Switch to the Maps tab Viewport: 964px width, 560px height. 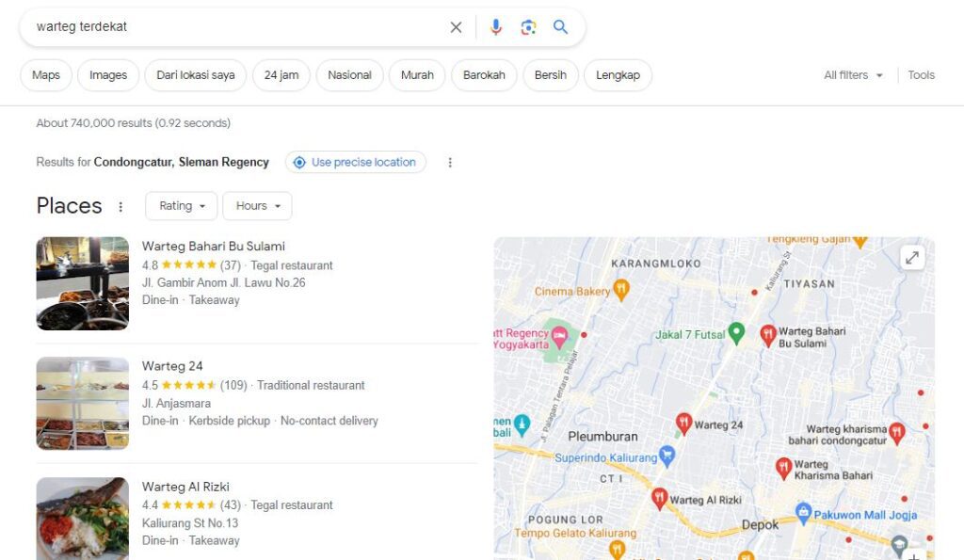click(x=45, y=75)
